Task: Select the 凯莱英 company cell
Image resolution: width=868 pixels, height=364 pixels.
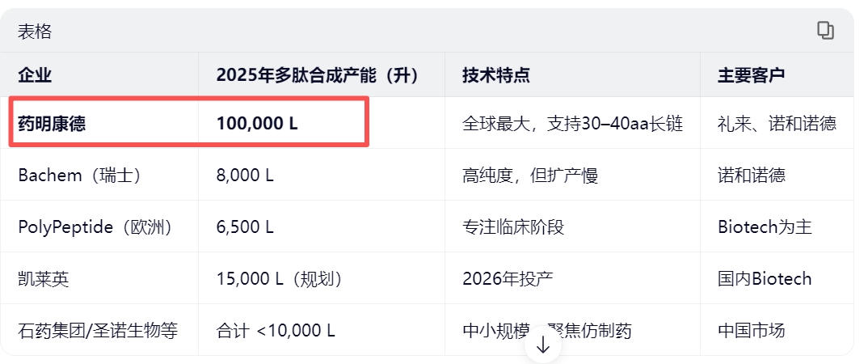Action: pyautogui.click(x=43, y=279)
